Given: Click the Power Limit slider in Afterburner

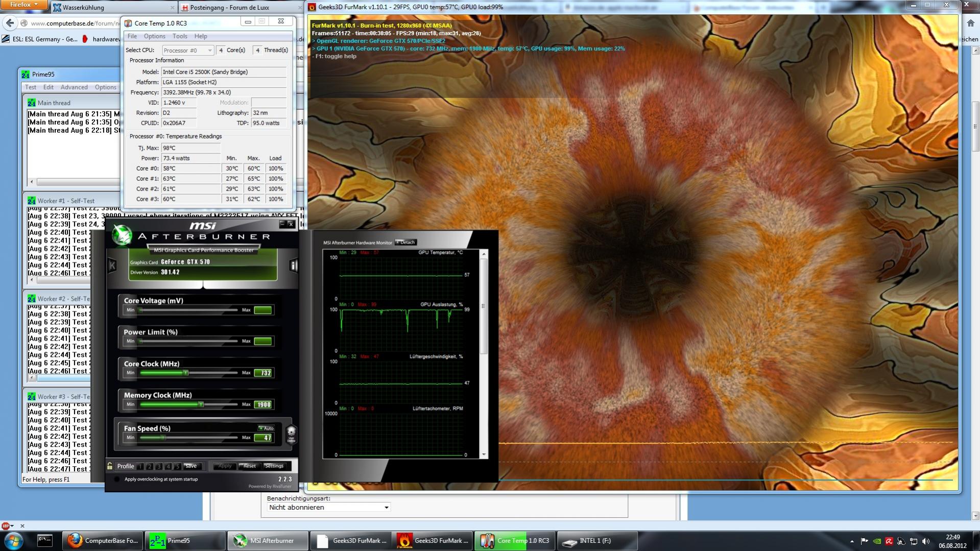Looking at the screenshot, I should 188,341.
